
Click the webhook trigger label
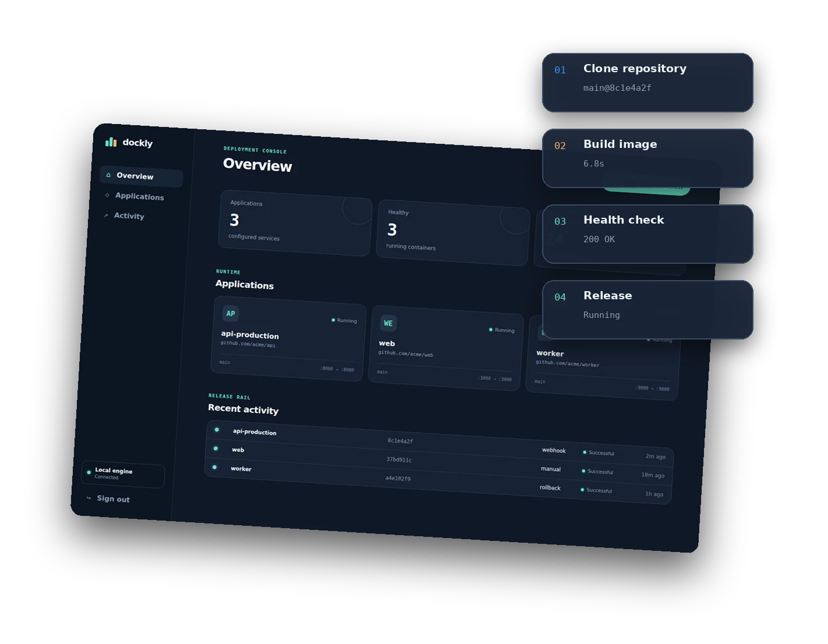point(554,450)
